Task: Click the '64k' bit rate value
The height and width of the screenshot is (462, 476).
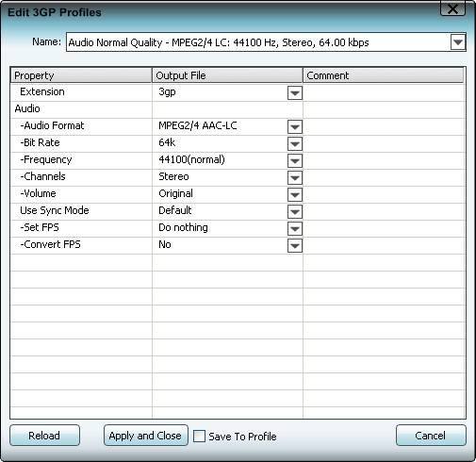Action: [x=167, y=142]
